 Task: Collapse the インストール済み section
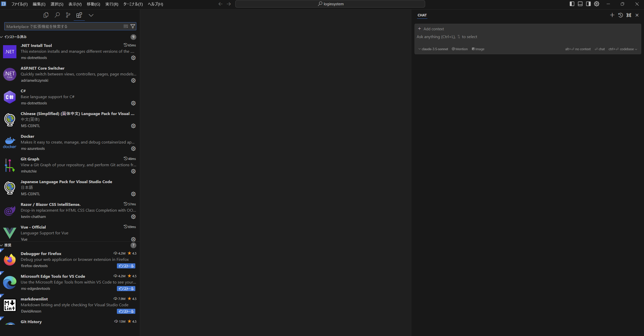[15, 37]
